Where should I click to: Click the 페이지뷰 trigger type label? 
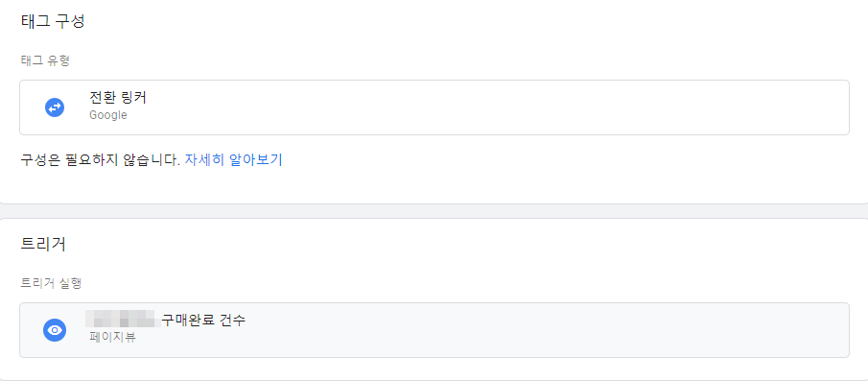coord(112,337)
